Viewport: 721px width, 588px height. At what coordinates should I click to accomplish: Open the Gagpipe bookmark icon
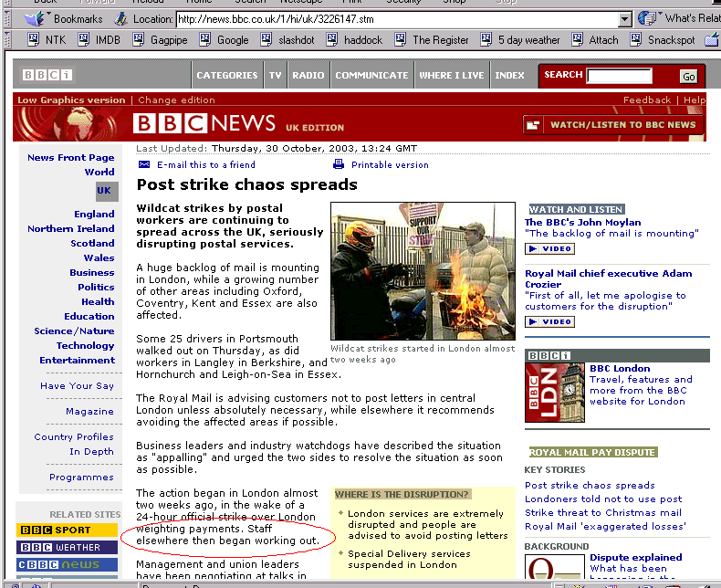[139, 39]
